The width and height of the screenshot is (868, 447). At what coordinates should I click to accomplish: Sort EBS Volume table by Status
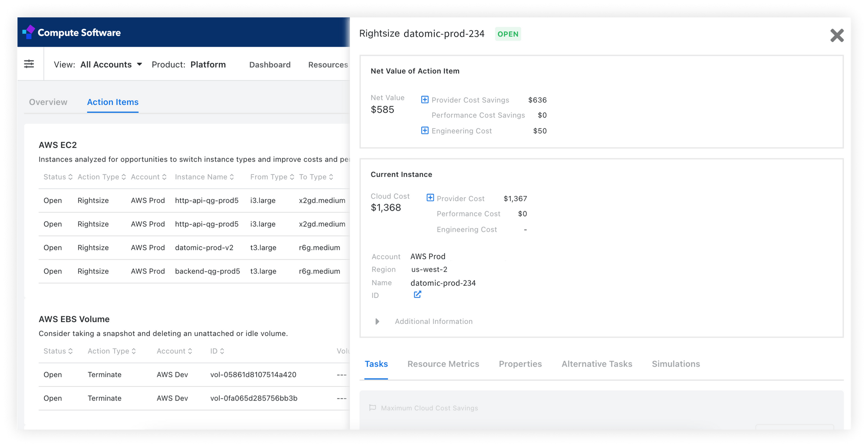point(58,351)
